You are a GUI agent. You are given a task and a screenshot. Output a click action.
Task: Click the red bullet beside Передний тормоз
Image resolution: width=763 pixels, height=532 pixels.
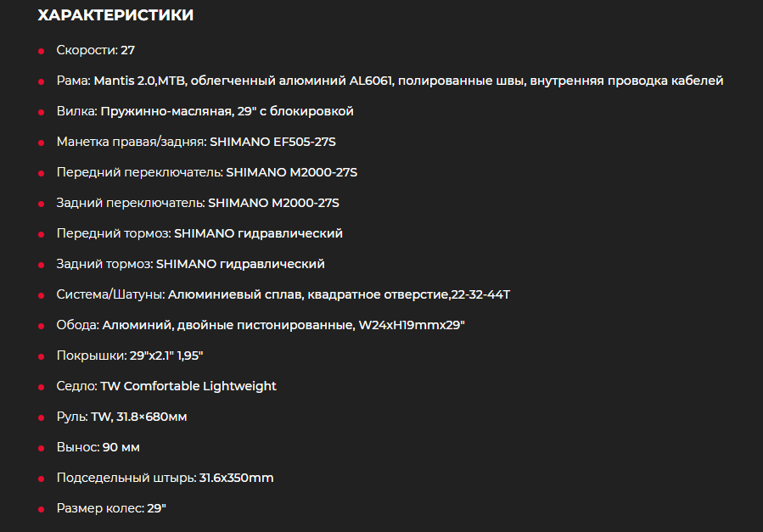[x=42, y=234]
